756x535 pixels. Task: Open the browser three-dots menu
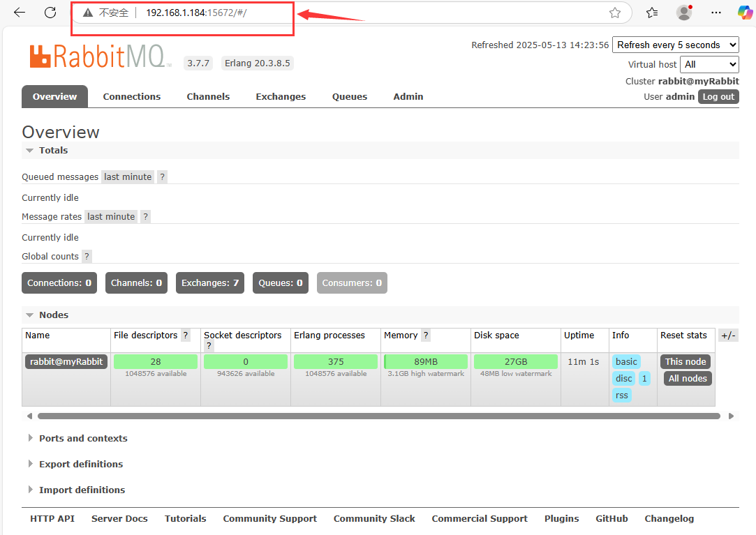click(x=716, y=13)
